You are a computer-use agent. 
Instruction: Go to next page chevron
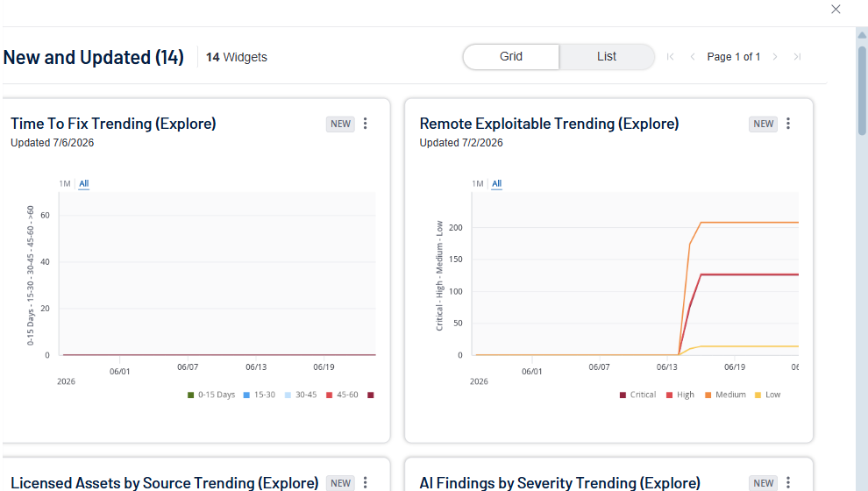coord(775,56)
